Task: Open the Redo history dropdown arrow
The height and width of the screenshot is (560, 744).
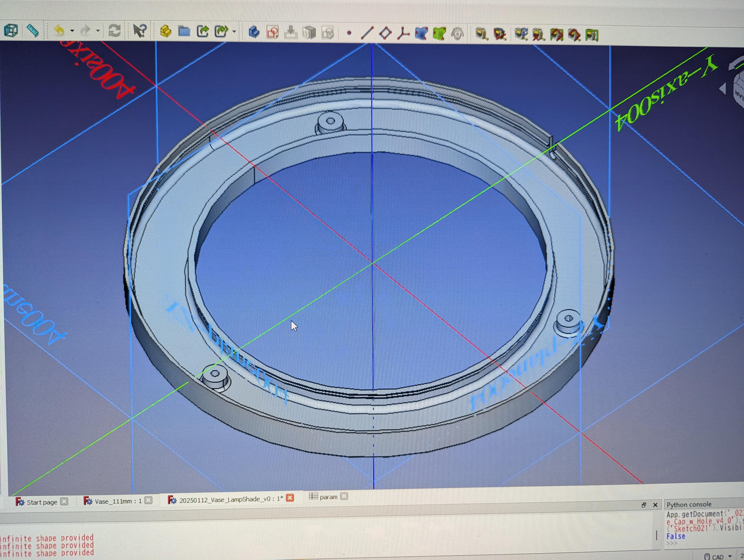Action: tap(98, 31)
